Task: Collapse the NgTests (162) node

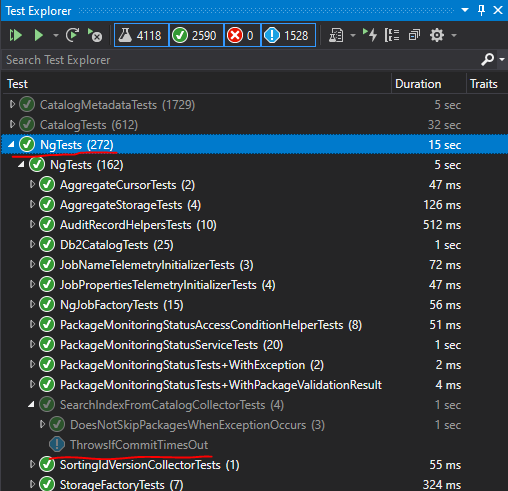Action: 21,165
